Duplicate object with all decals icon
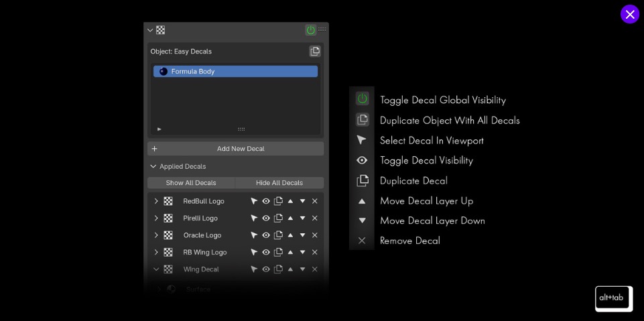Screen dimensions: 644x321 [x=315, y=52]
